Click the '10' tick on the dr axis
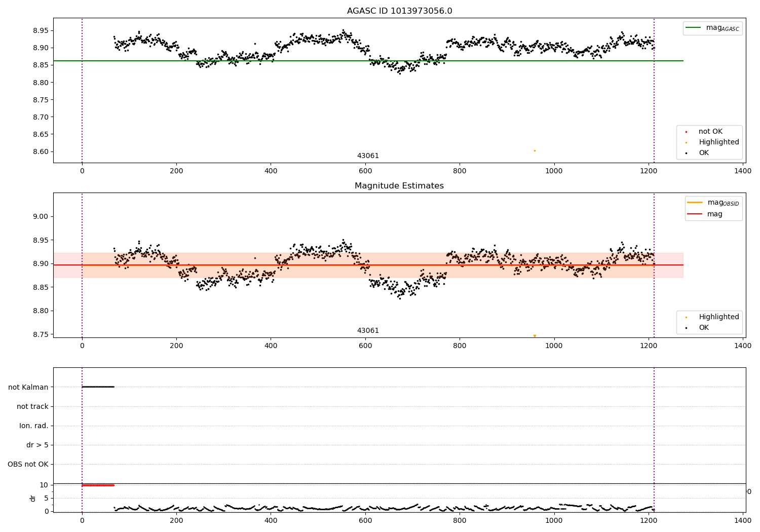The height and width of the screenshot is (532, 760). tap(44, 485)
